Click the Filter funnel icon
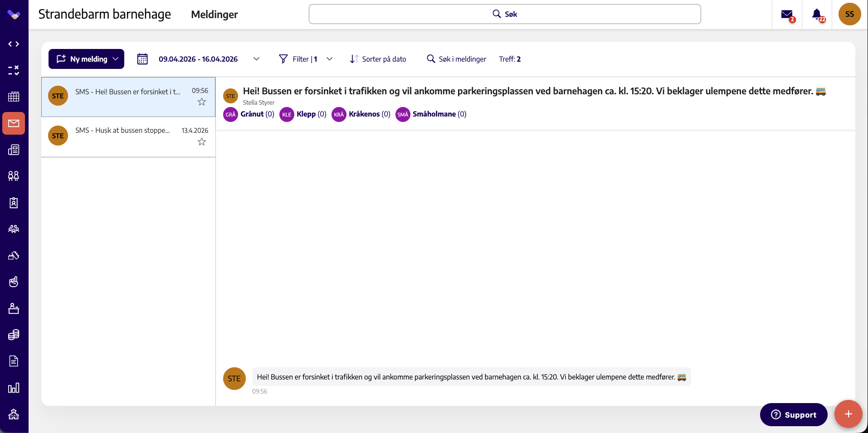The width and height of the screenshot is (868, 433). click(x=283, y=59)
